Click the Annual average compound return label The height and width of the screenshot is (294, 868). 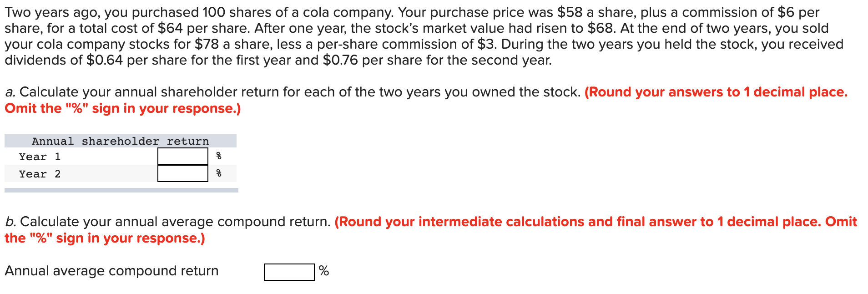(111, 271)
